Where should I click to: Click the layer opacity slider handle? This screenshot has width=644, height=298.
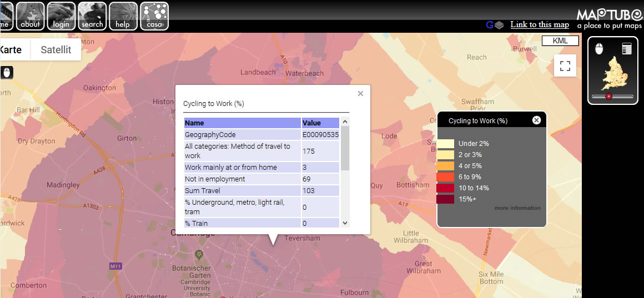(x=608, y=96)
